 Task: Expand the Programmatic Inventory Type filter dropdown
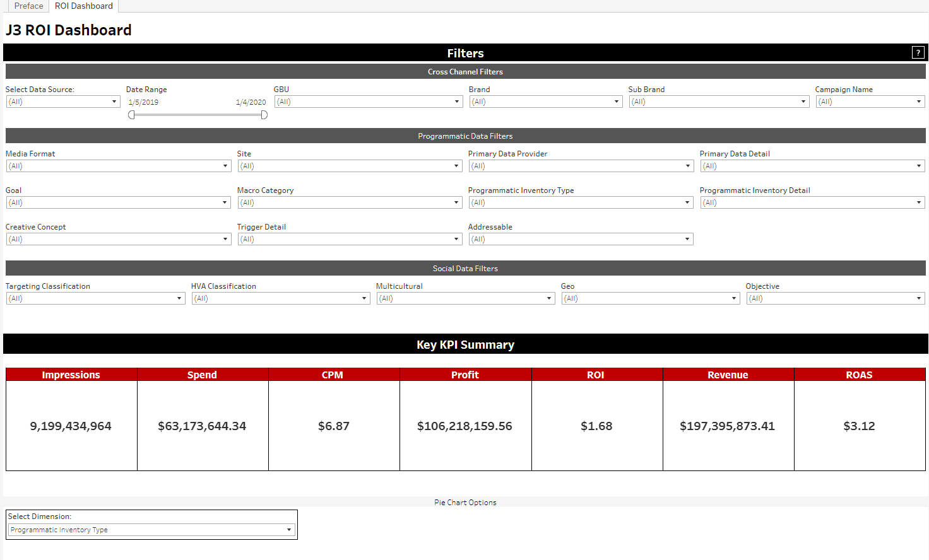point(581,202)
